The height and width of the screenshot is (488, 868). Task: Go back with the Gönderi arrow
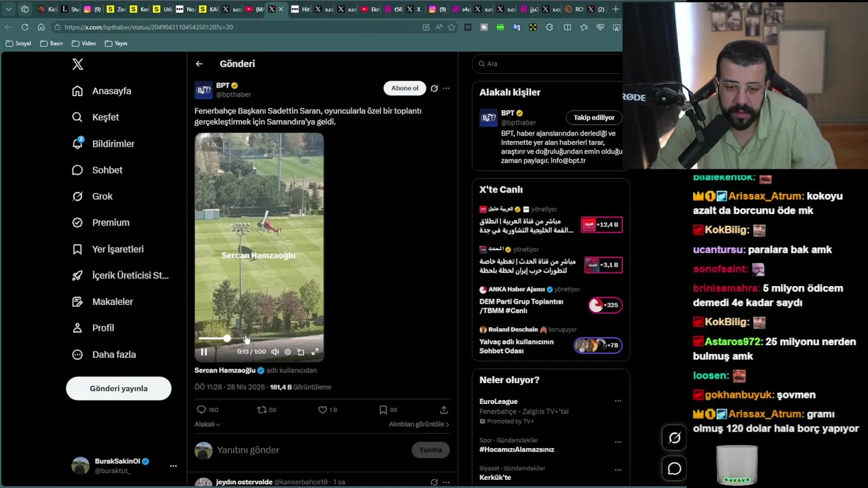[199, 64]
